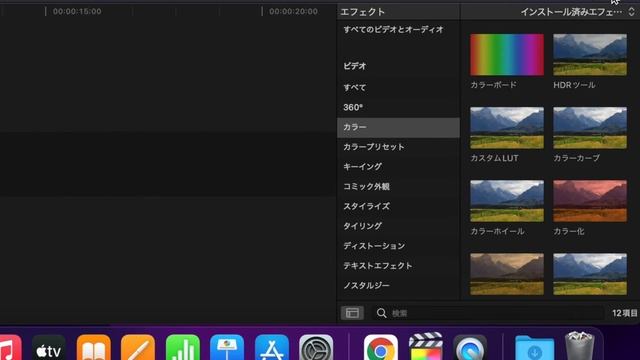This screenshot has height=360, width=640.
Task: Choose コミック外観 category
Action: point(398,187)
